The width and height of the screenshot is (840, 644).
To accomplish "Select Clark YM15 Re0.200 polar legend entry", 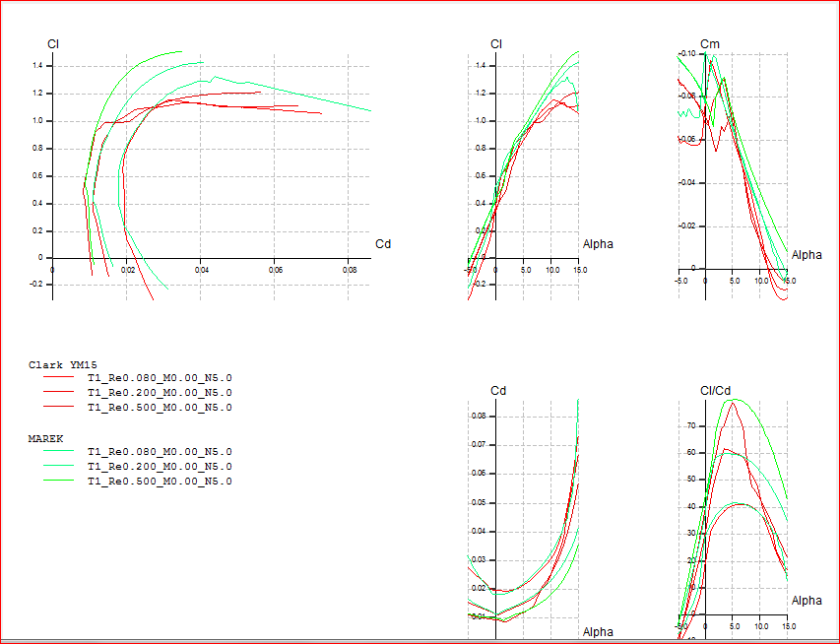I will pos(160,393).
